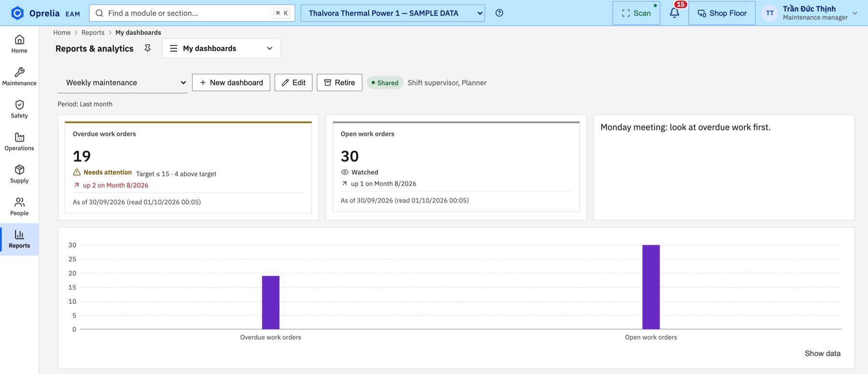The width and height of the screenshot is (868, 374).
Task: Click the red up-trend arrow on Overdue card
Action: coord(76,185)
